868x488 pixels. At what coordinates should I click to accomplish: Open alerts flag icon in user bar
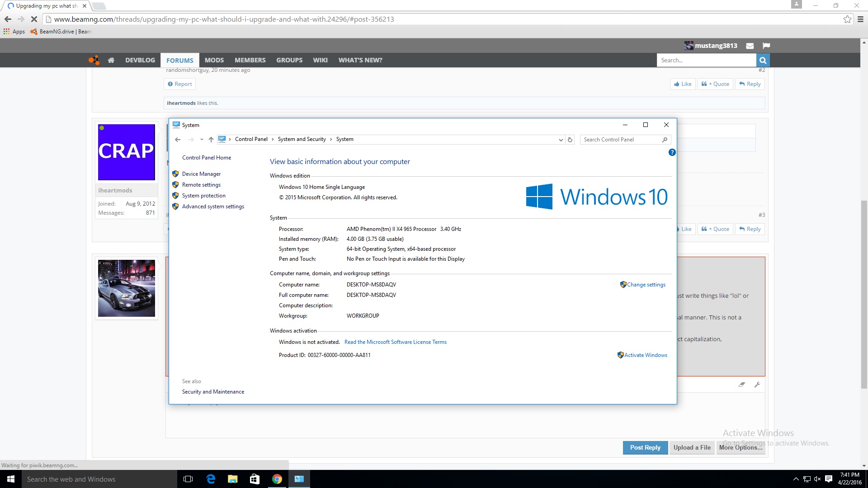pos(766,46)
